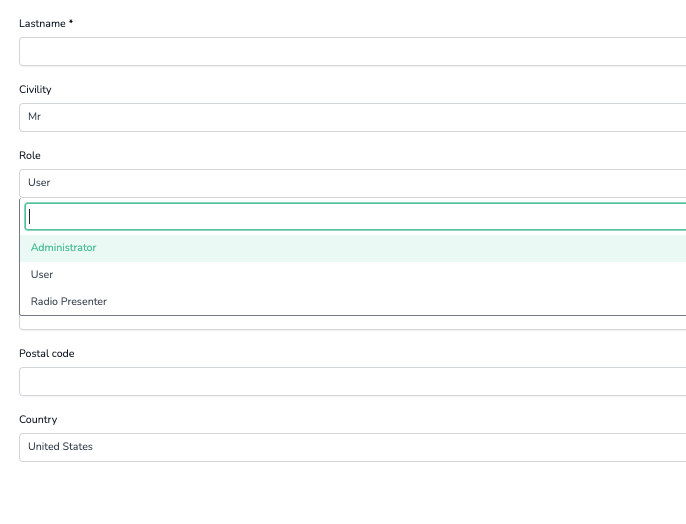Click the Postal code input field

click(353, 381)
